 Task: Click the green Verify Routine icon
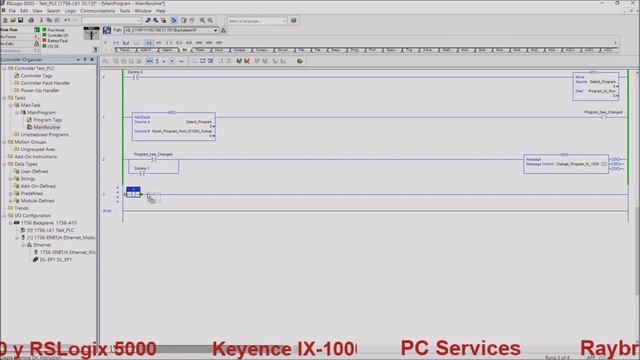[239, 61]
